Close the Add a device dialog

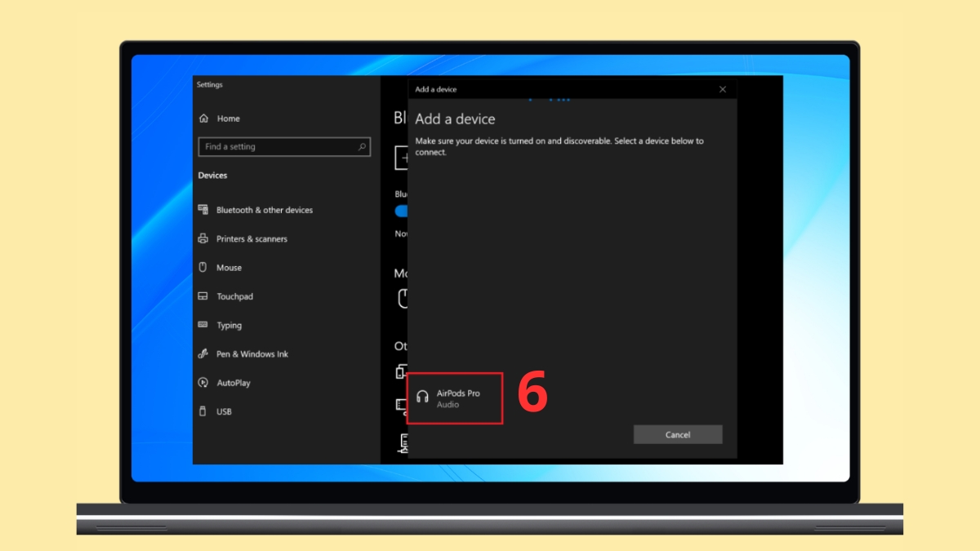click(x=722, y=89)
